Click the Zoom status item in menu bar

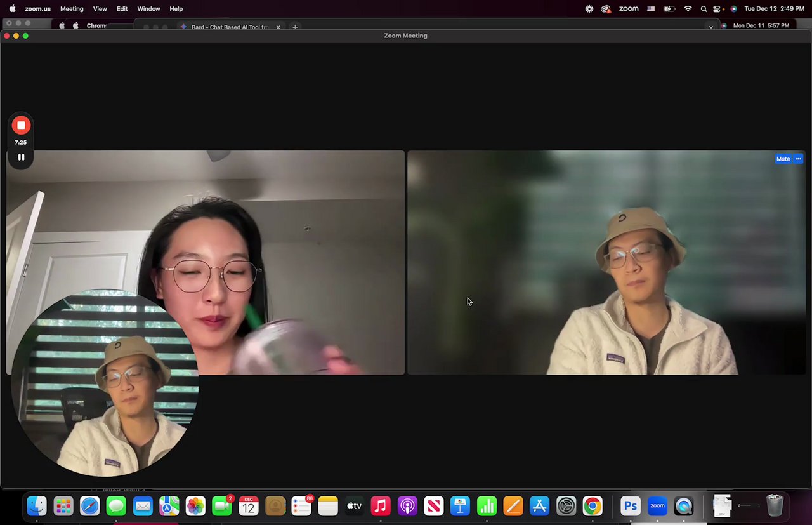tap(629, 9)
